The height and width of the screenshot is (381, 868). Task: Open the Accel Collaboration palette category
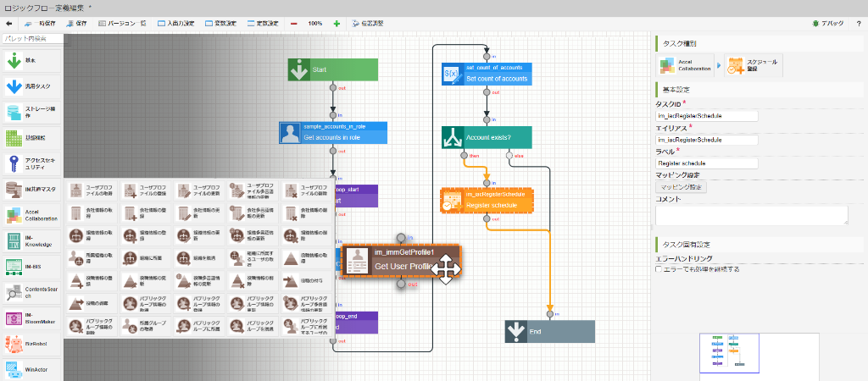coord(31,215)
